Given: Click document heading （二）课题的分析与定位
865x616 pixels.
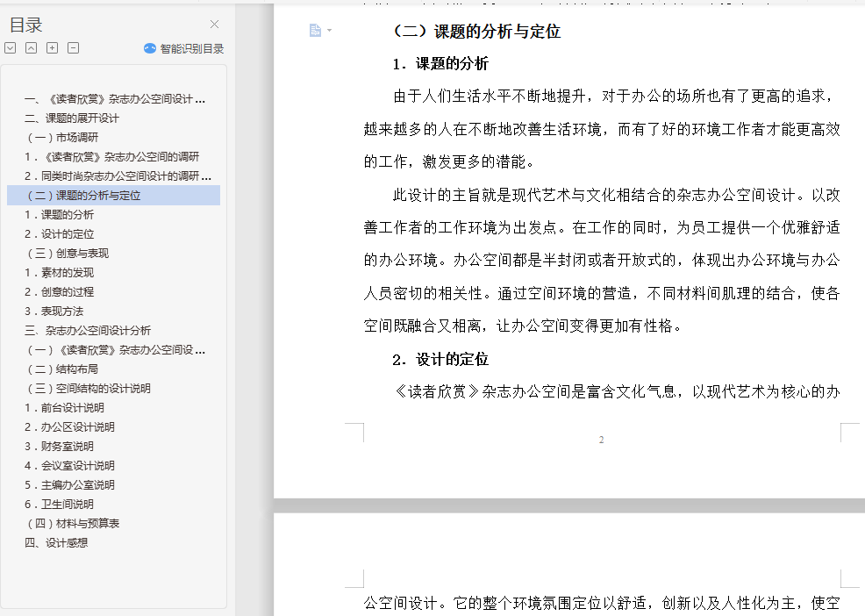Looking at the screenshot, I should point(476,32).
